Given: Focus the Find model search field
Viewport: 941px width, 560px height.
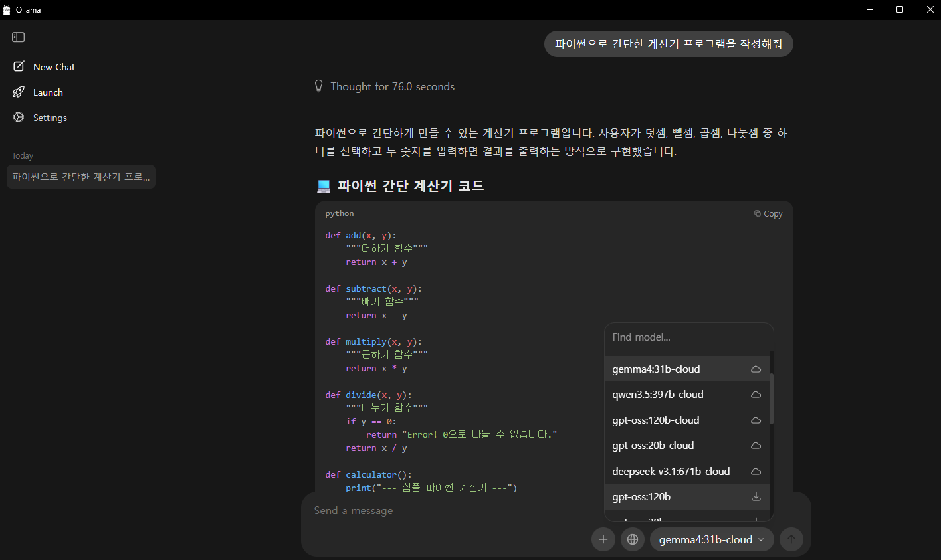Looking at the screenshot, I should 689,337.
